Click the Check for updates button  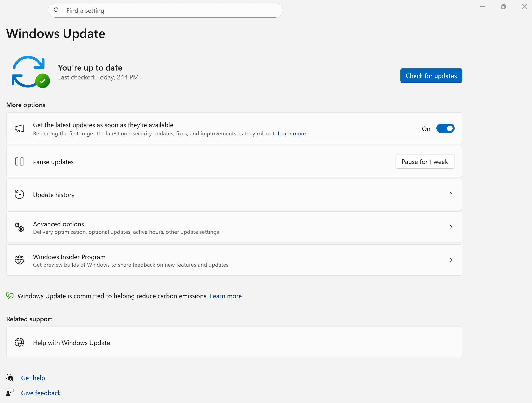431,76
